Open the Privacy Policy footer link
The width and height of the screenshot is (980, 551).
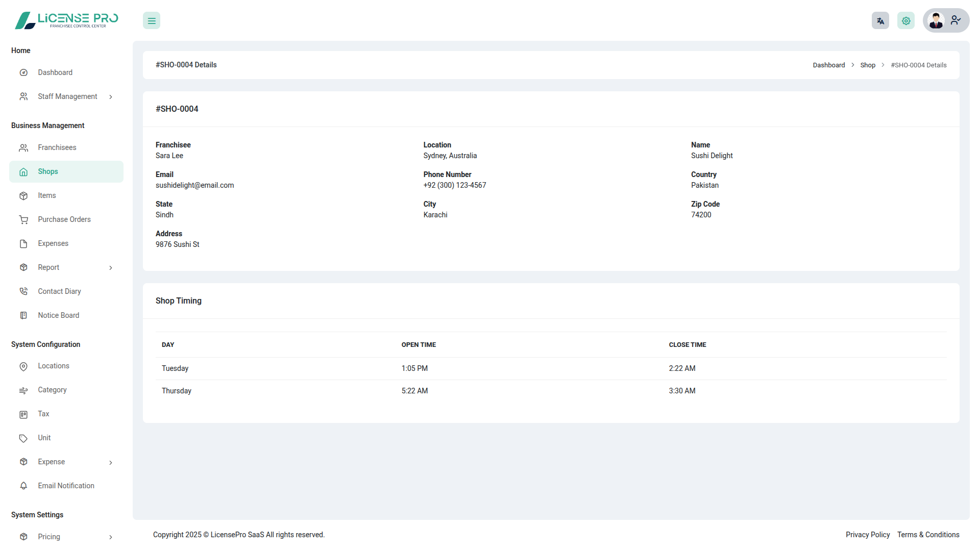pos(867,535)
